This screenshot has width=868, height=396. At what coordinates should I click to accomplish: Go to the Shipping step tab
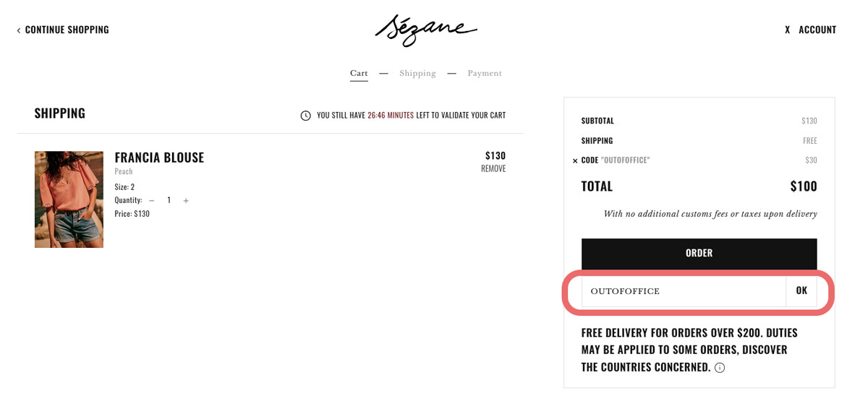(417, 74)
